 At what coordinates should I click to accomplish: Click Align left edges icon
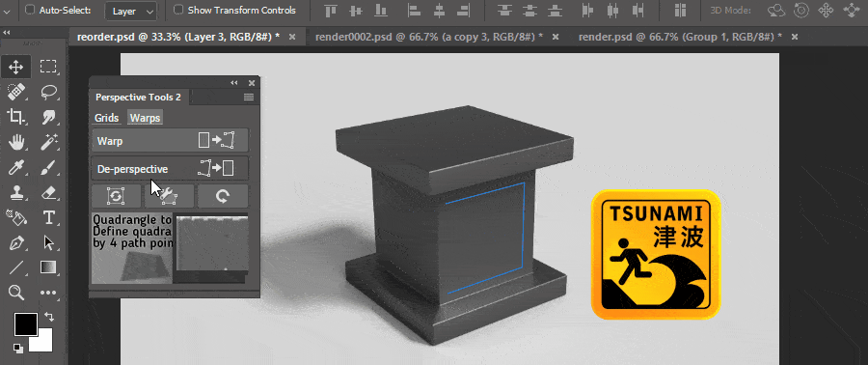[414, 10]
